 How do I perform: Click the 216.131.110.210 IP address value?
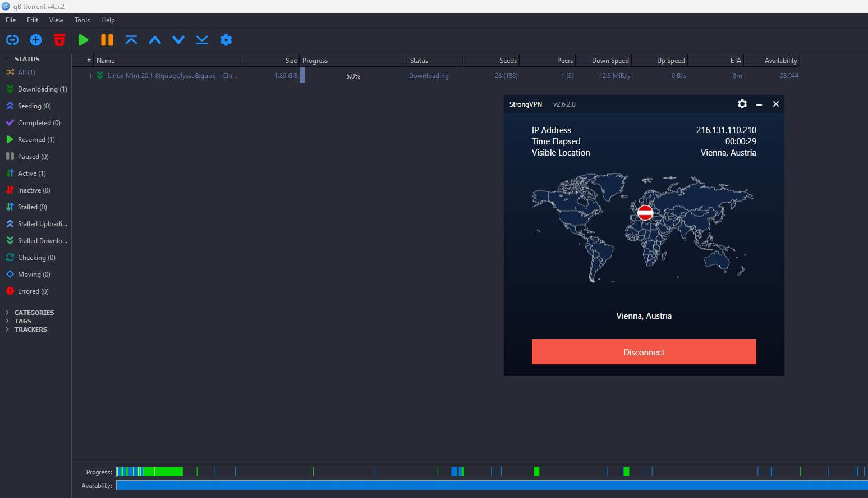pos(726,130)
